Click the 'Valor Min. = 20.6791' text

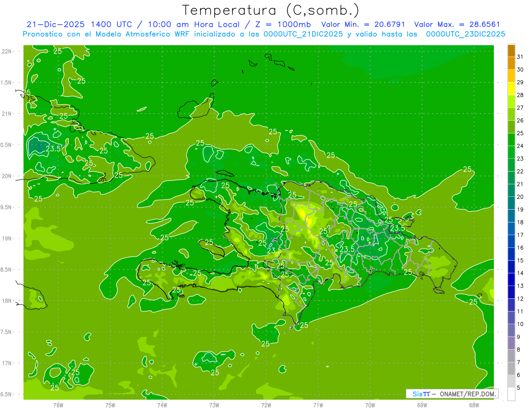pos(363,24)
